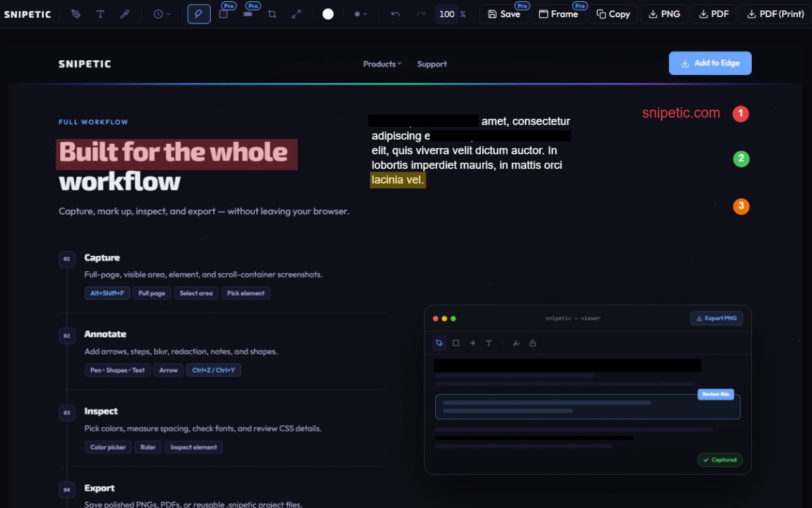812x508 pixels.
Task: Click the 03 step badge beside Inspect
Action: 67,413
